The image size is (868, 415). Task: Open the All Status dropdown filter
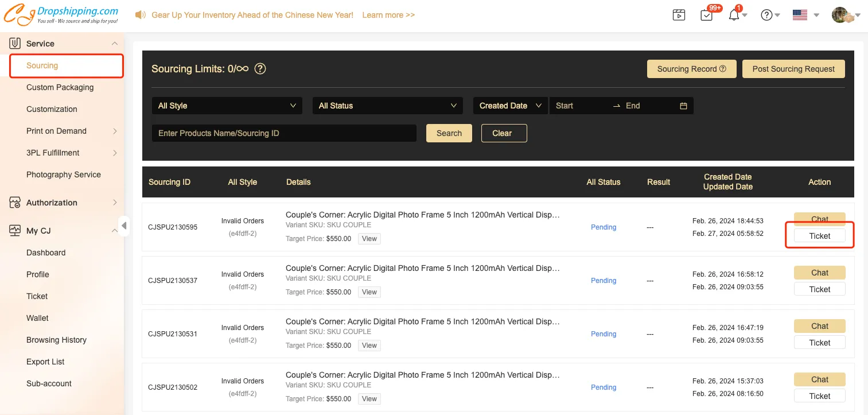387,106
